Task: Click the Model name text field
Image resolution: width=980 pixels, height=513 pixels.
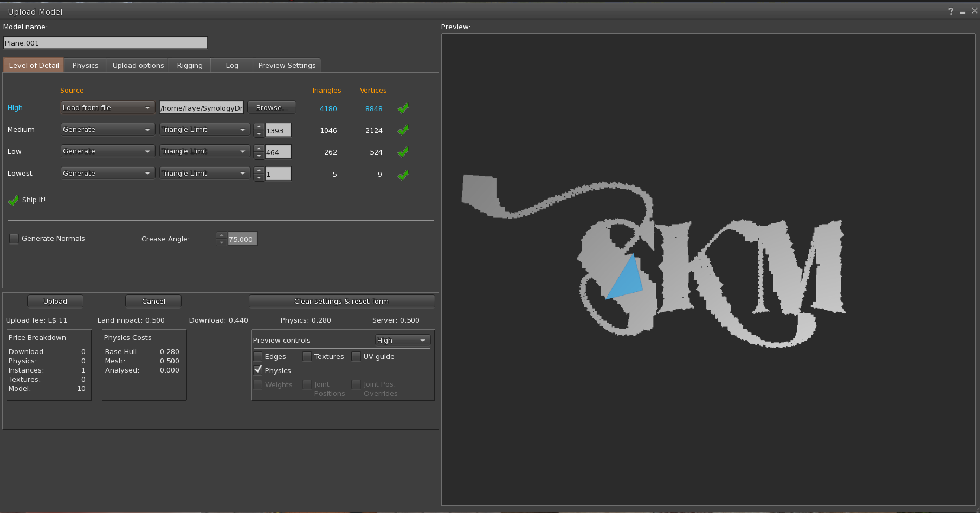Action: pyautogui.click(x=105, y=43)
